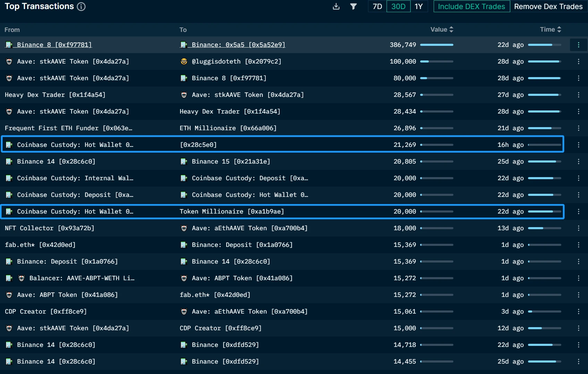Click the icon beside Coinbase Custody: Internal Wallet
Image resolution: width=588 pixels, height=374 pixels.
click(9, 178)
